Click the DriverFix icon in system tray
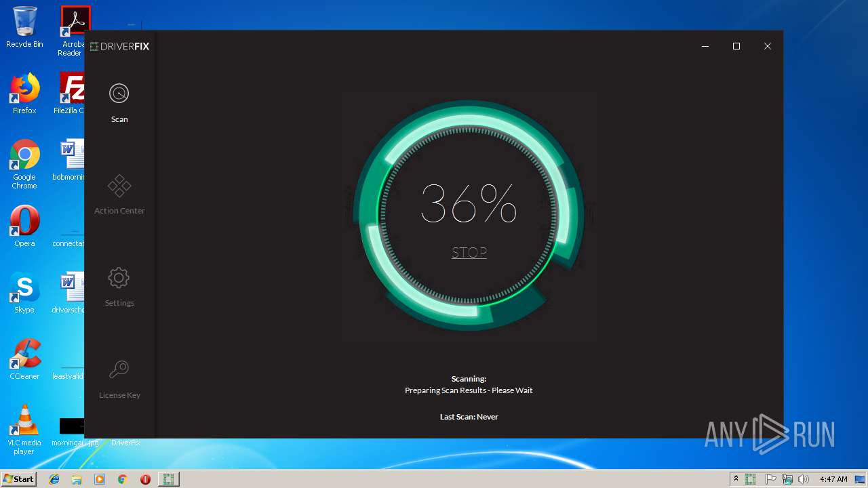The height and width of the screenshot is (488, 868). click(x=751, y=479)
